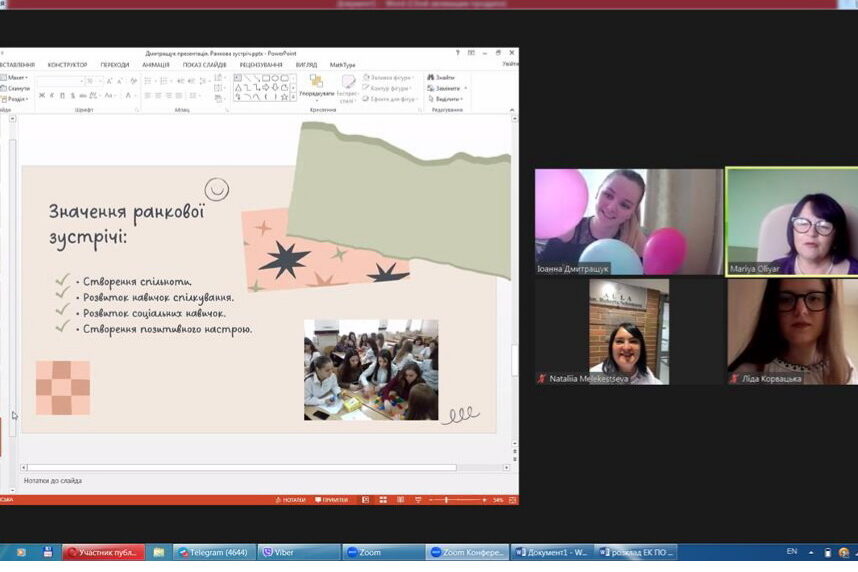Open the Розділ section dropdown
This screenshot has width=858, height=572.
click(x=17, y=99)
